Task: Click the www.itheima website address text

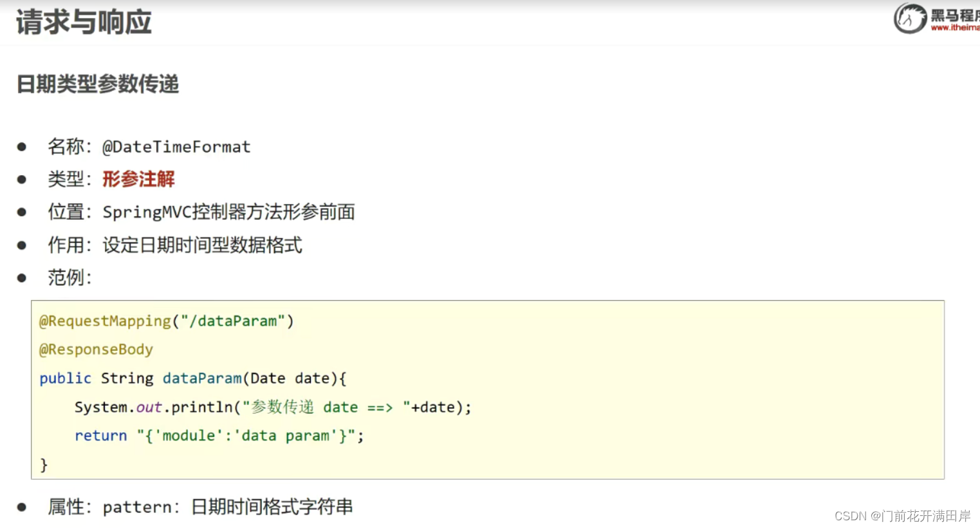Action: click(x=955, y=28)
